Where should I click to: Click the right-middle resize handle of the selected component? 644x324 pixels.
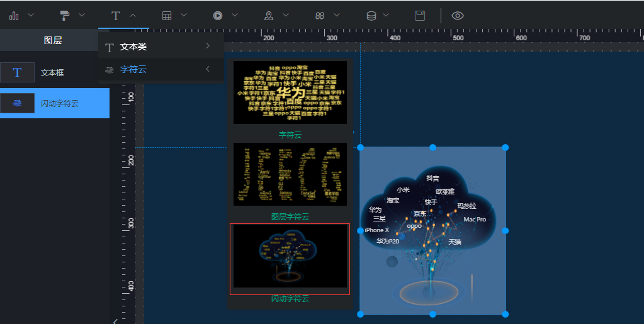505,231
